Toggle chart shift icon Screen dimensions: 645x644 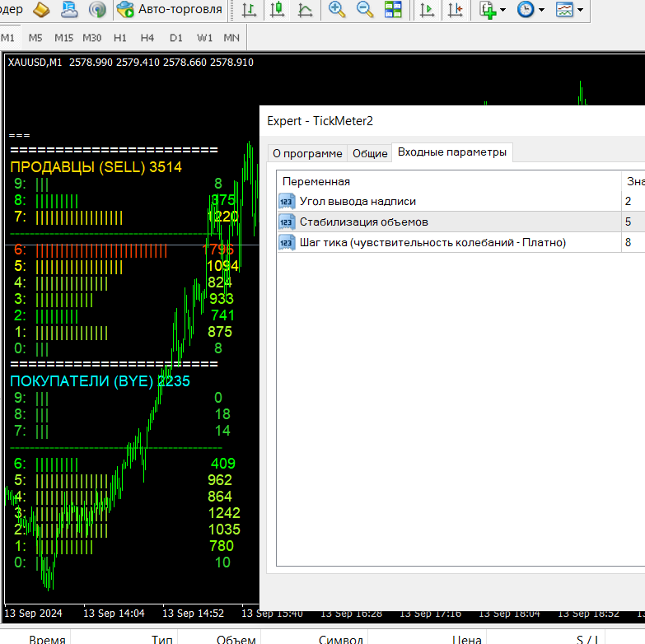(454, 10)
